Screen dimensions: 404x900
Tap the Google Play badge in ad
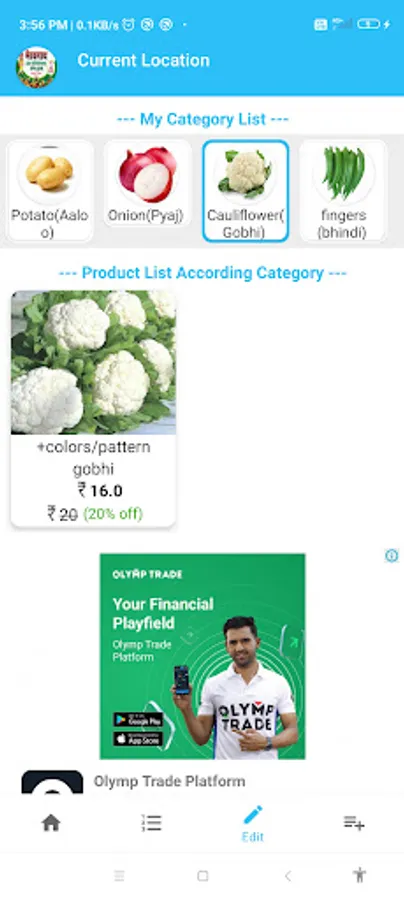tap(138, 719)
